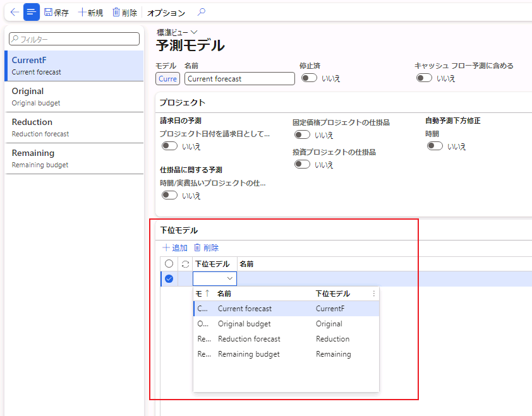Screen dimensions: 532x416
Task: Click 削除 in the top toolbar
Action: coord(124,13)
